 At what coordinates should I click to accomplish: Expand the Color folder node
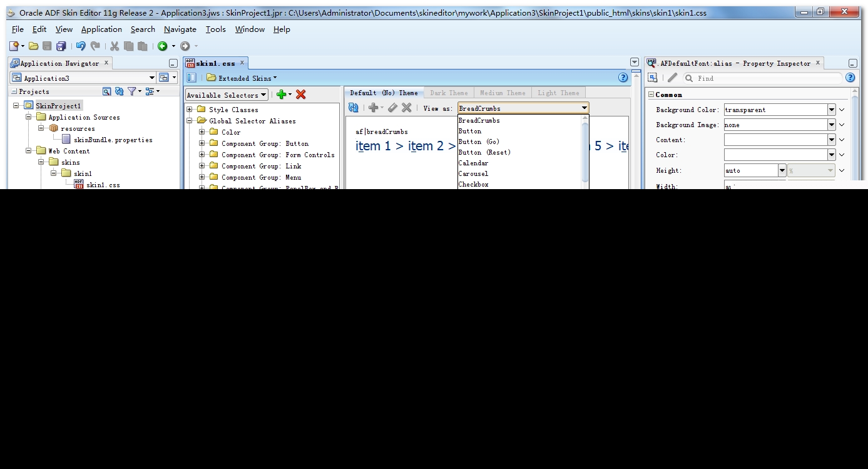pos(202,132)
